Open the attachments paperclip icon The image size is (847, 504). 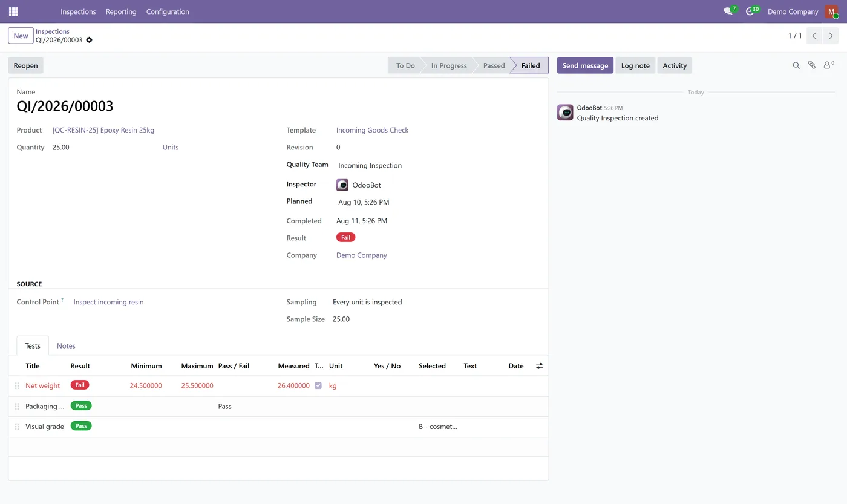(x=812, y=65)
